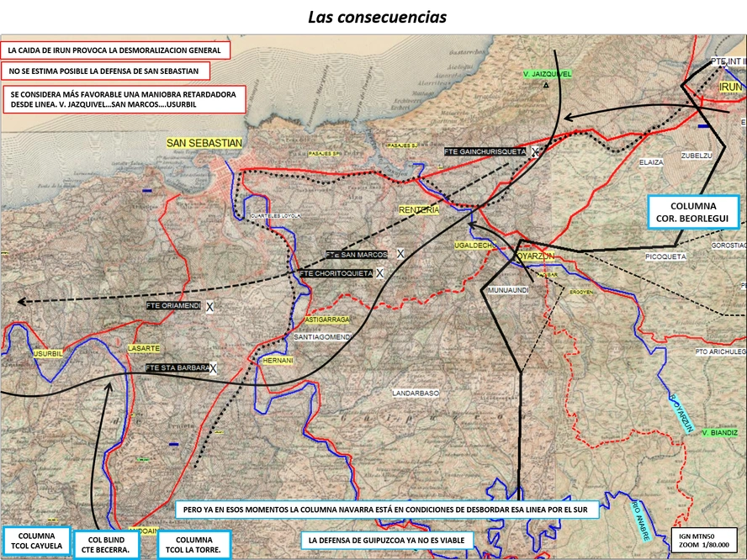Viewport: 747px width, 560px height.
Task: Select the IGN MTN50 zoom legend box
Action: [x=703, y=541]
